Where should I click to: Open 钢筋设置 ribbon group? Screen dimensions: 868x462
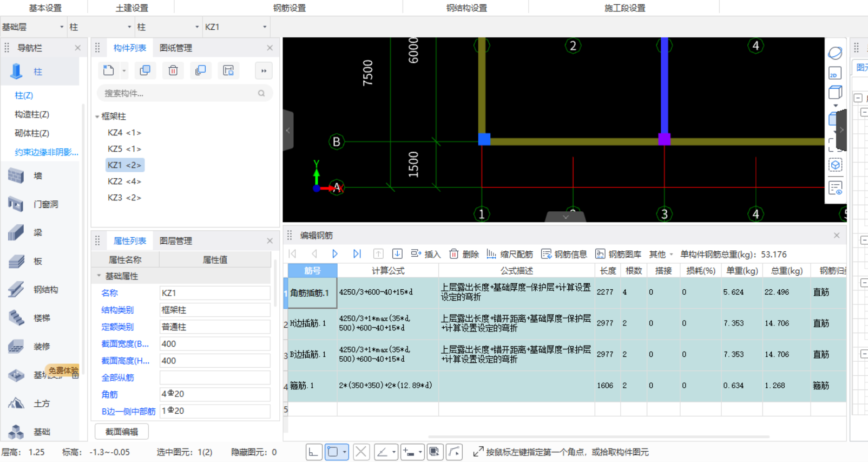tap(289, 8)
